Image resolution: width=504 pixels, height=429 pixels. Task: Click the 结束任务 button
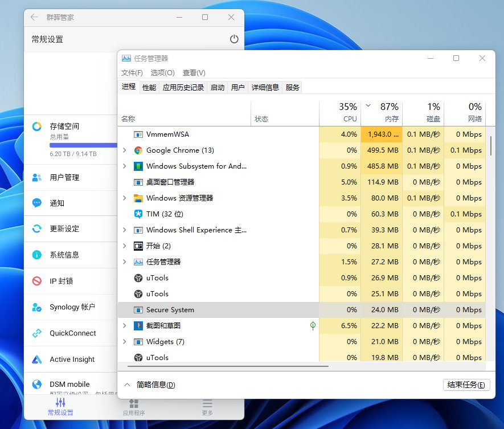coord(466,385)
